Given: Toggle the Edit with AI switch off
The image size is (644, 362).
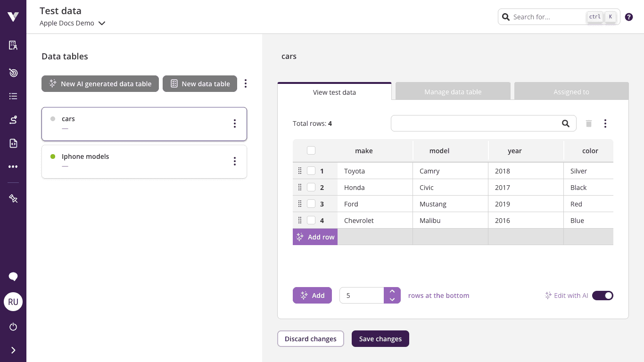Looking at the screenshot, I should (603, 296).
